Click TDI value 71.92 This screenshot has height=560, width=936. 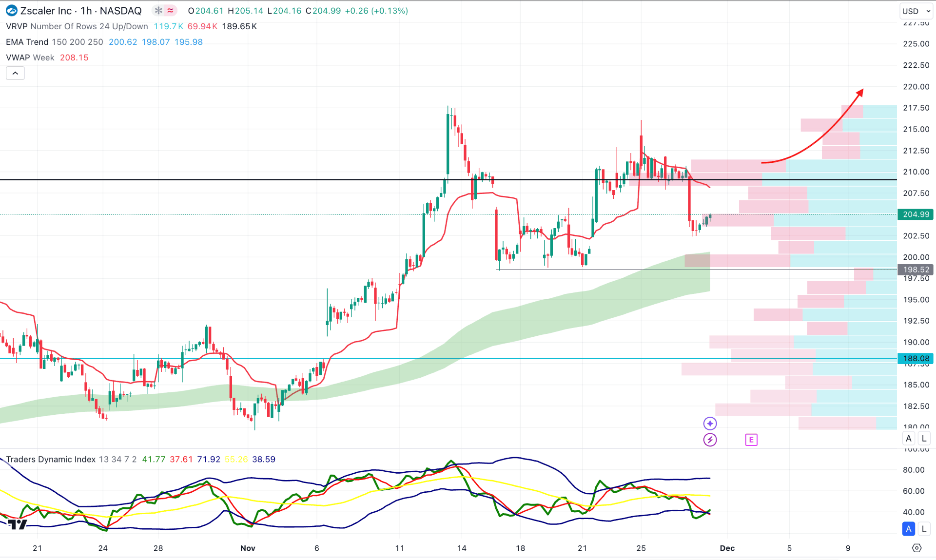coord(209,459)
